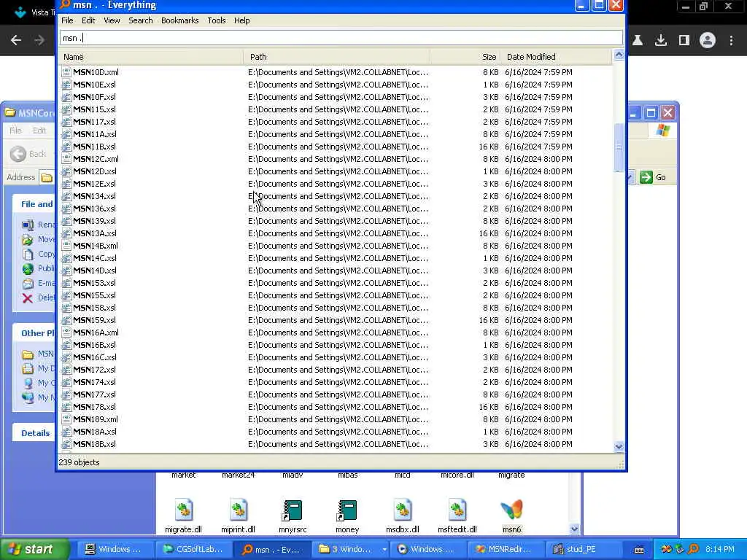
Task: Click the path cell for MSN117.xsl
Action: click(338, 122)
